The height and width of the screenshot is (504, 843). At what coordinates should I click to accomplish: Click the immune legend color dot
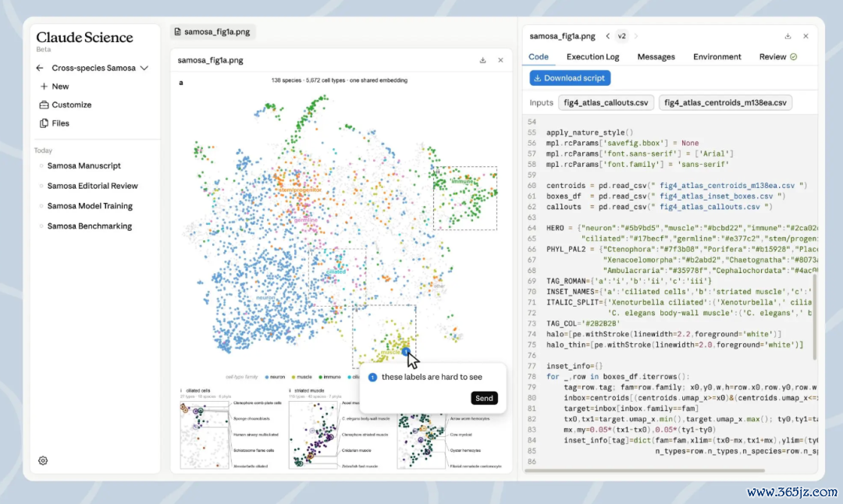click(x=321, y=377)
